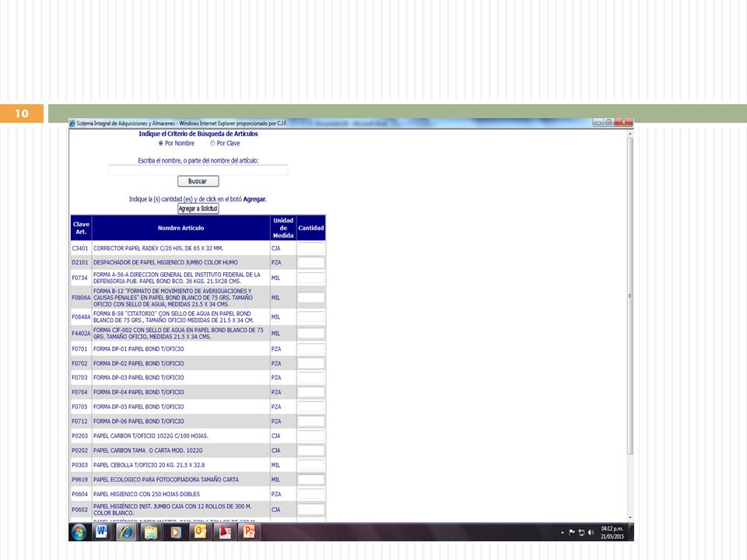Click article code D2101
The height and width of the screenshot is (560, 747).
point(80,262)
